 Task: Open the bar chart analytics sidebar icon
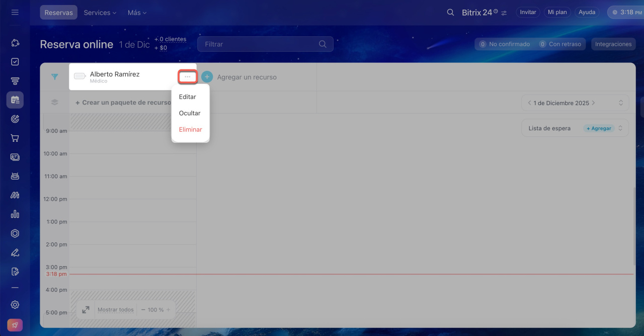15,214
